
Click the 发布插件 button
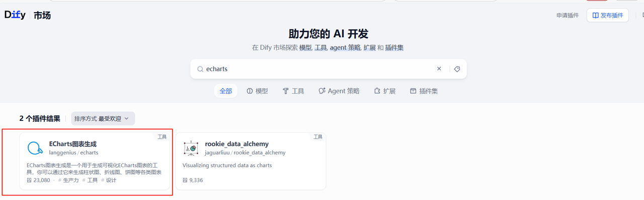coord(608,16)
